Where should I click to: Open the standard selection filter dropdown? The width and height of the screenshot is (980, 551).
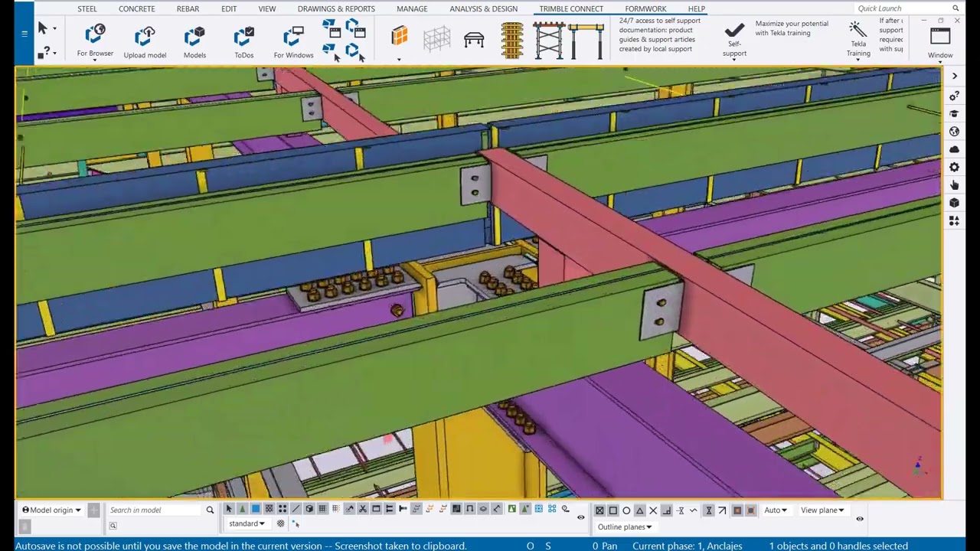[247, 524]
